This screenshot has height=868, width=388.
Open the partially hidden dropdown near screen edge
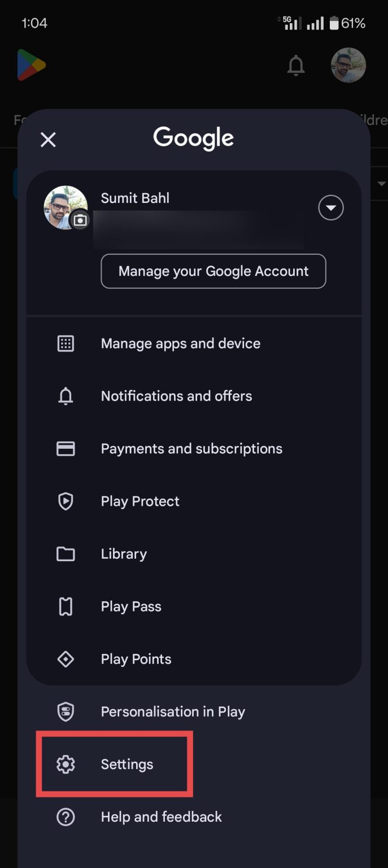click(382, 183)
